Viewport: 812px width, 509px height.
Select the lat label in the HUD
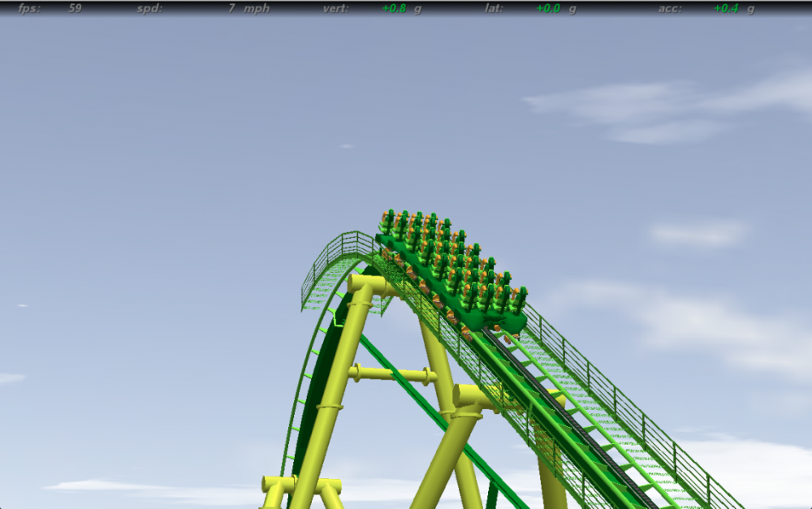point(494,8)
